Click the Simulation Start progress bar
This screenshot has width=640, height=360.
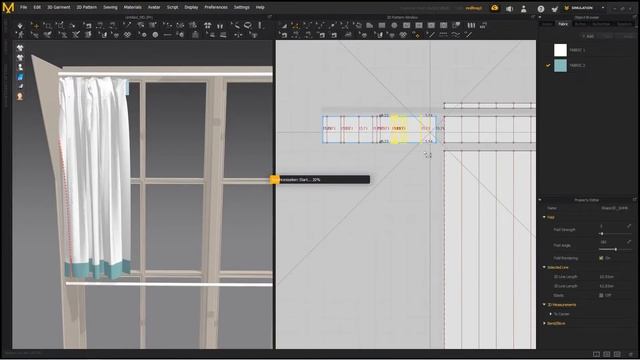pos(320,180)
